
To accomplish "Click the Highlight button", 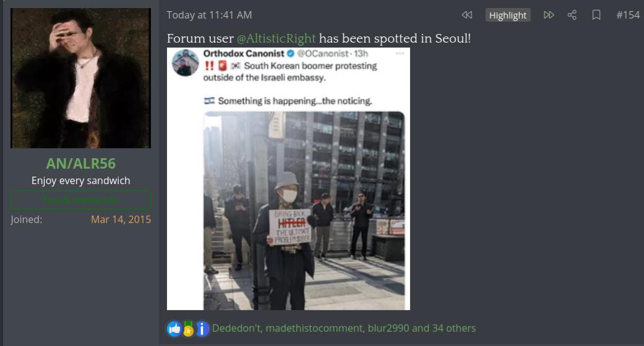I will 508,15.
